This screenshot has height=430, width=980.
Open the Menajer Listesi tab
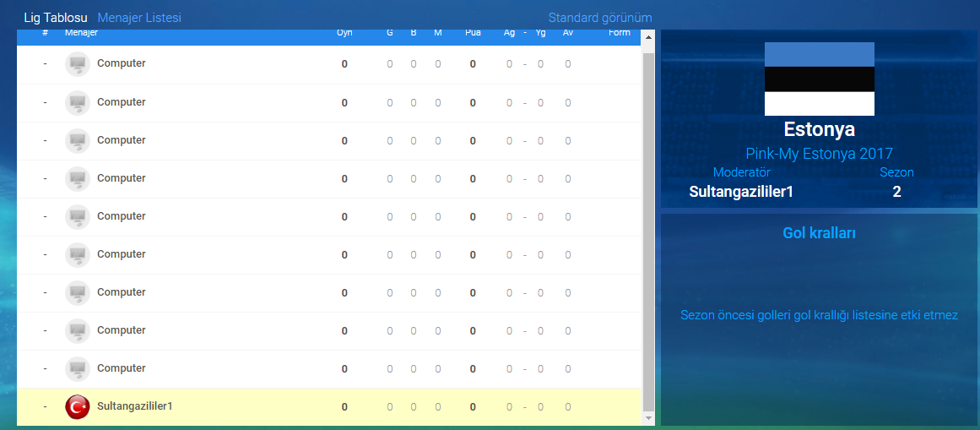139,18
